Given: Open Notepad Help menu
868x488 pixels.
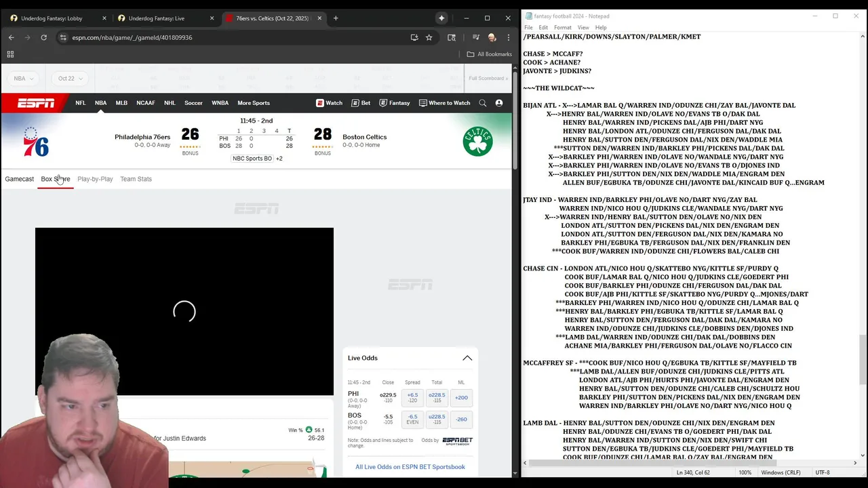Looking at the screenshot, I should 601,28.
